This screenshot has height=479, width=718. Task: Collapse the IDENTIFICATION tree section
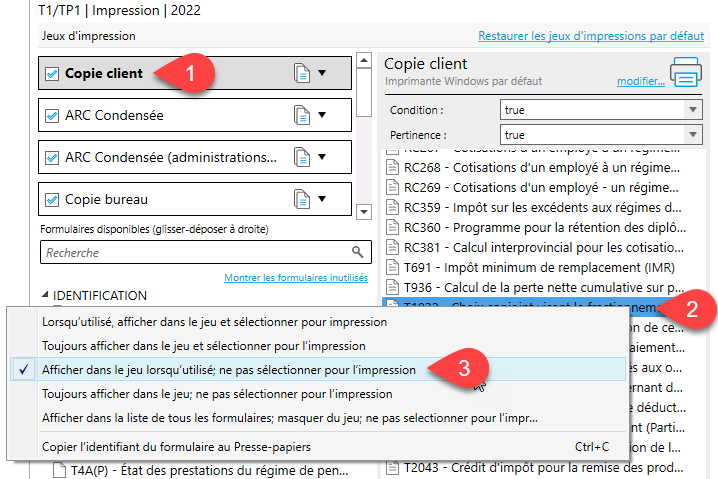(x=45, y=295)
